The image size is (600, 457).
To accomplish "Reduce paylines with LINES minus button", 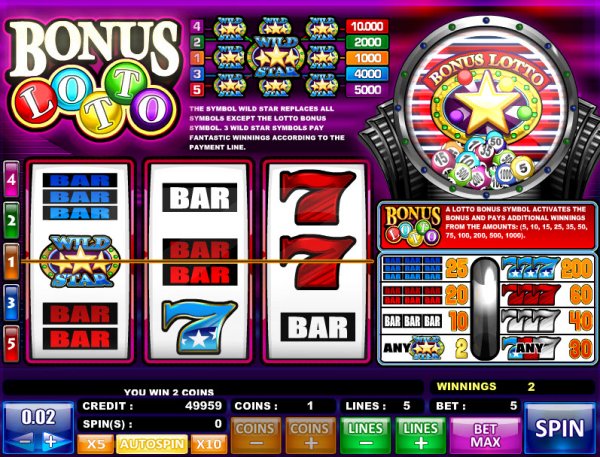I will 365,436.
